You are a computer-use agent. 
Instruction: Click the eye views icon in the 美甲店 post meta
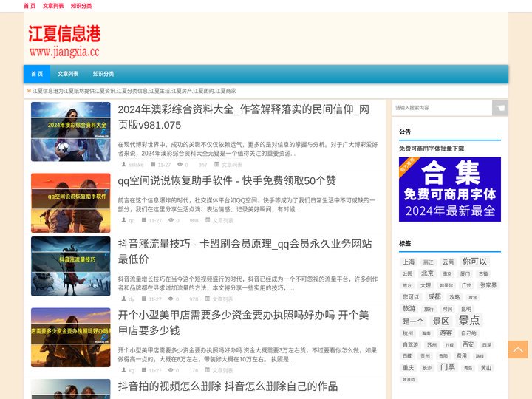pos(171,370)
